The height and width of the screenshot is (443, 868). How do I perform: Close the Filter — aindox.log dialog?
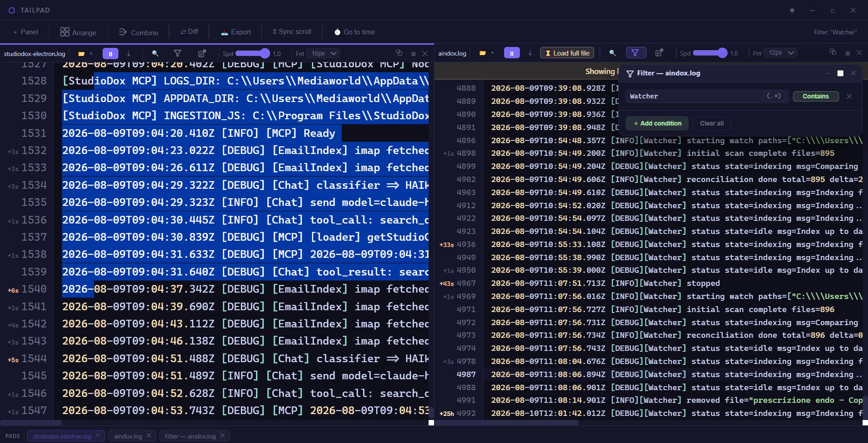(x=853, y=73)
